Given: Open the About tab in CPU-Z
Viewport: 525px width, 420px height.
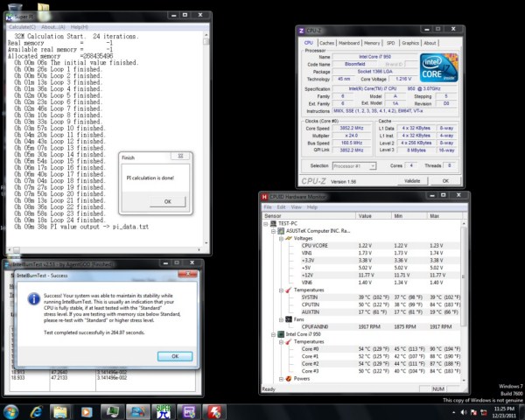Looking at the screenshot, I should [x=430, y=43].
